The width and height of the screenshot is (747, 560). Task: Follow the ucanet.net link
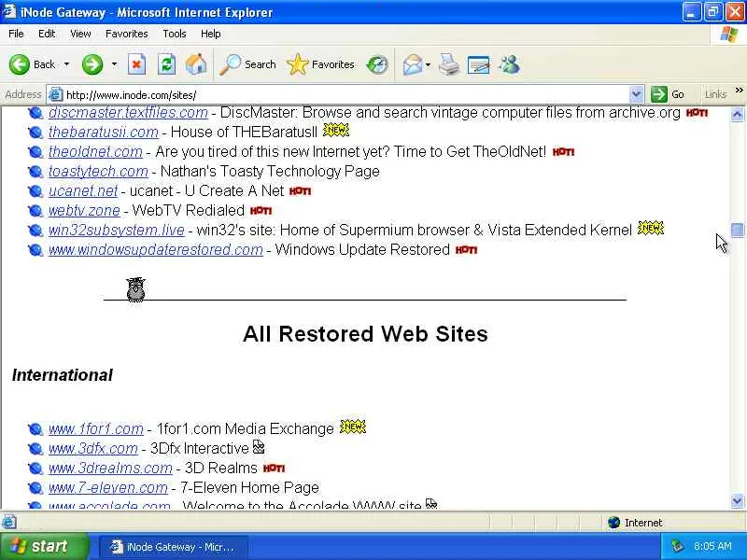[83, 191]
